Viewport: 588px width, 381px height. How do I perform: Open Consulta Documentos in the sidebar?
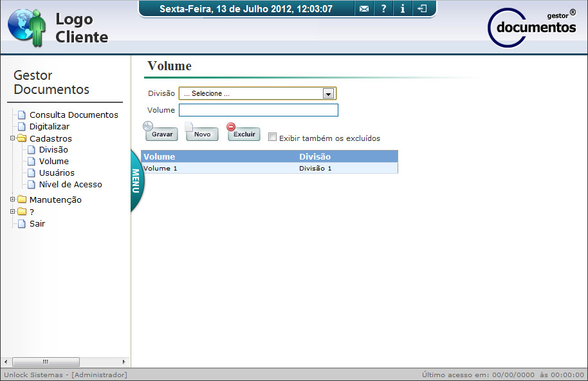pos(73,115)
